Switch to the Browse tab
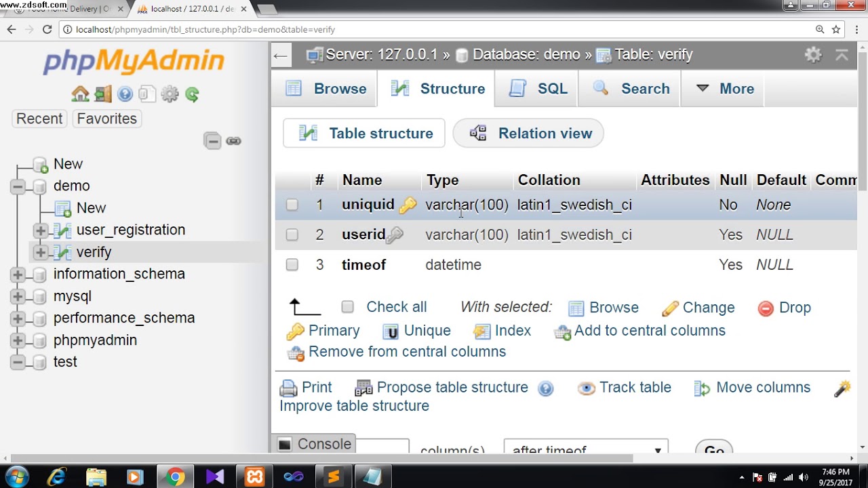 325,89
